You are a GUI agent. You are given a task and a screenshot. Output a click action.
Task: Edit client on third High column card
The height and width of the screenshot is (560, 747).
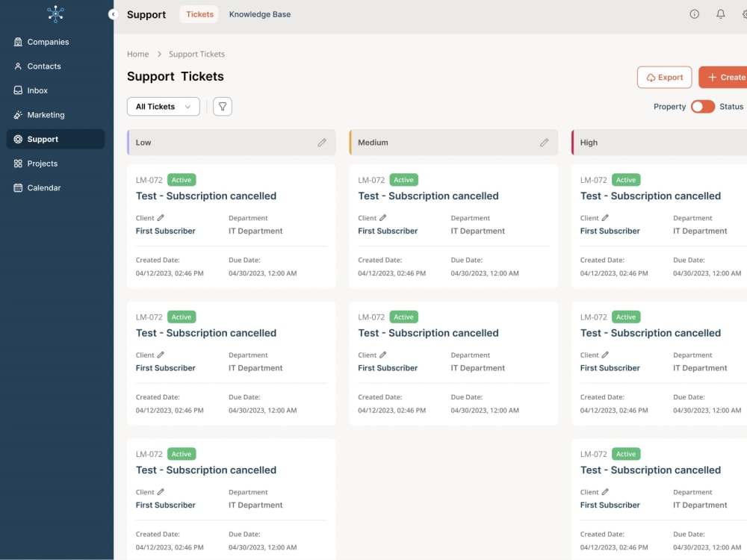(x=606, y=492)
